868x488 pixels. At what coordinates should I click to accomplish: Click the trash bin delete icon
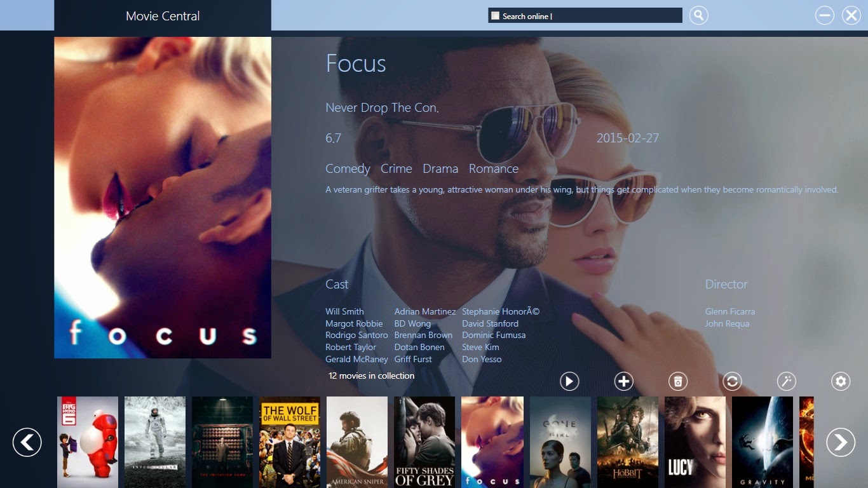[678, 381]
